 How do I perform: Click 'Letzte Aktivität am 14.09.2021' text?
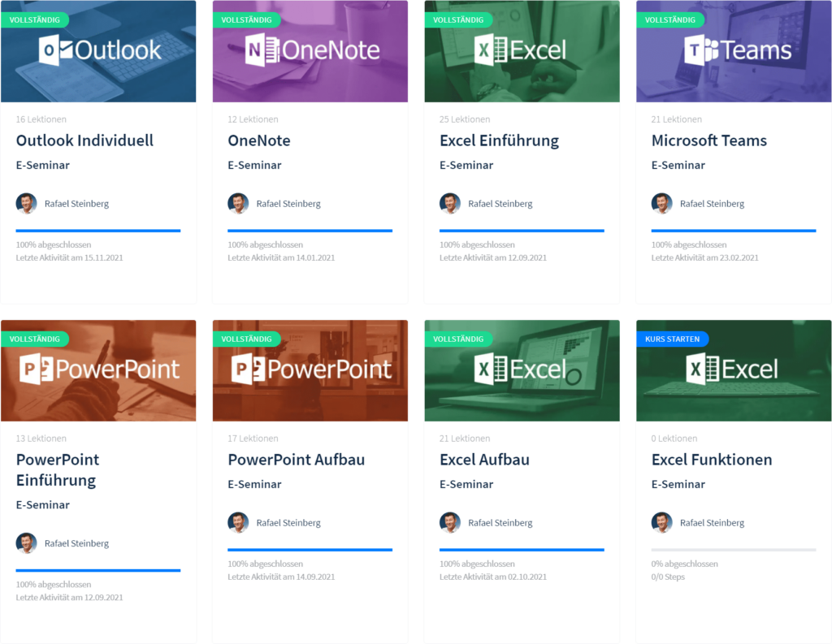(x=280, y=577)
